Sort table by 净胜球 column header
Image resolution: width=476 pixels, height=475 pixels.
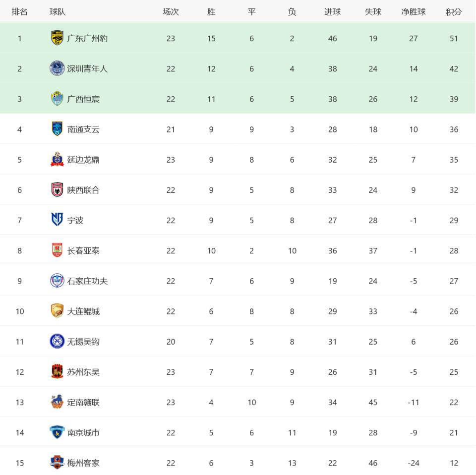[413, 12]
